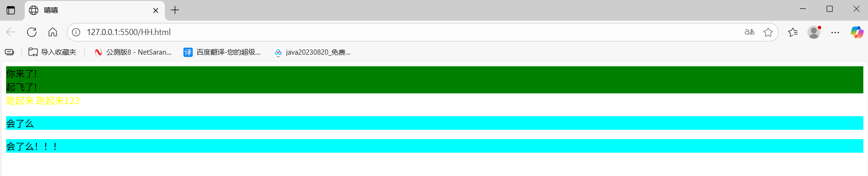868x176 pixels.
Task: Open the 百度翻译 bookmark
Action: (222, 52)
